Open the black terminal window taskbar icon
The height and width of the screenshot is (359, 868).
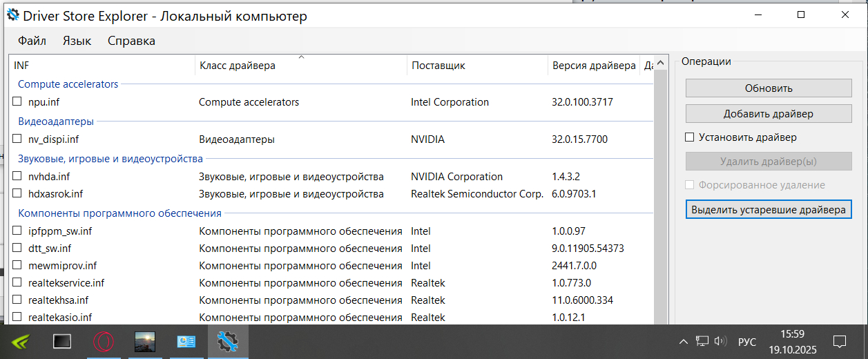point(62,341)
